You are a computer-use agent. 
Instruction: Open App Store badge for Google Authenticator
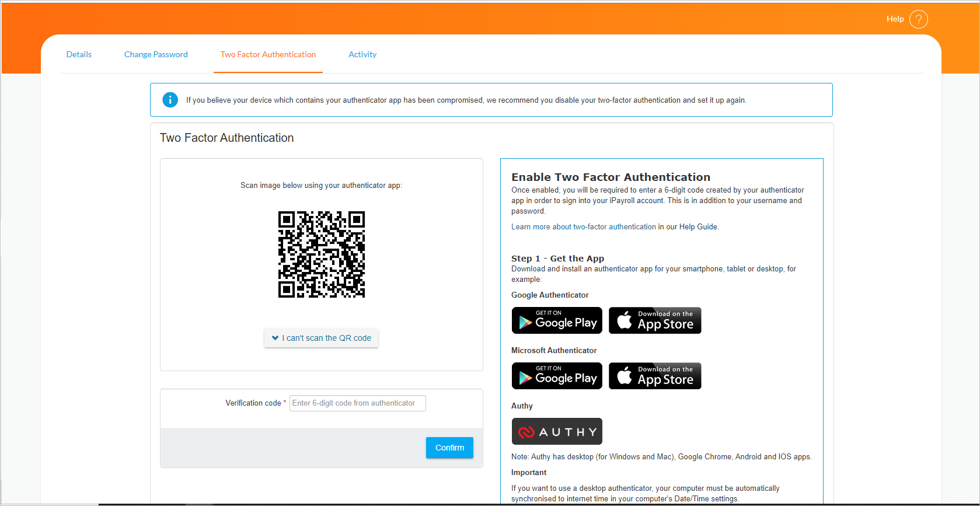655,320
